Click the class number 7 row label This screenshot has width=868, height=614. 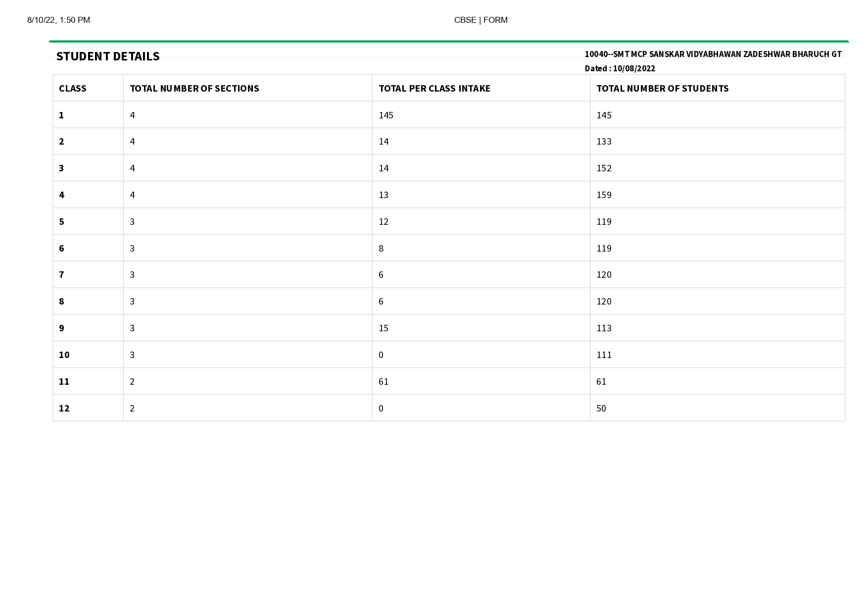click(x=61, y=275)
